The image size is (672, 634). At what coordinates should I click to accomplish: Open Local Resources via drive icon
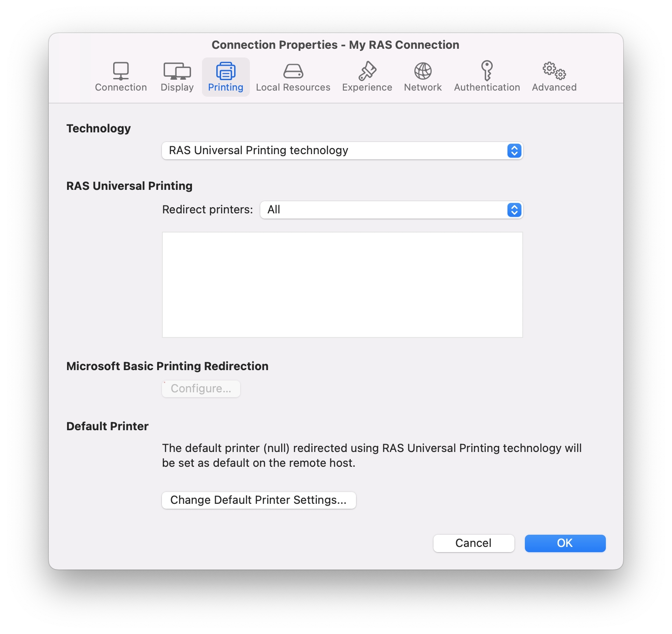tap(293, 71)
